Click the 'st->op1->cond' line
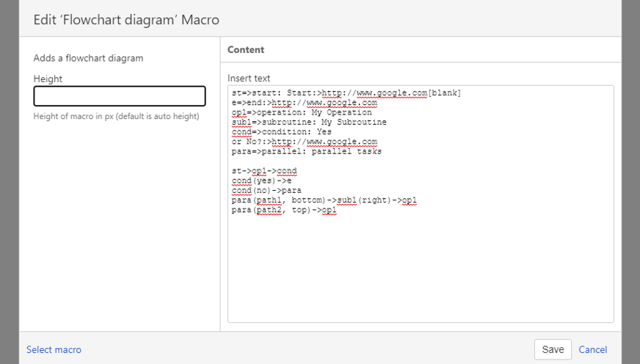The height and width of the screenshot is (364, 640). (264, 171)
